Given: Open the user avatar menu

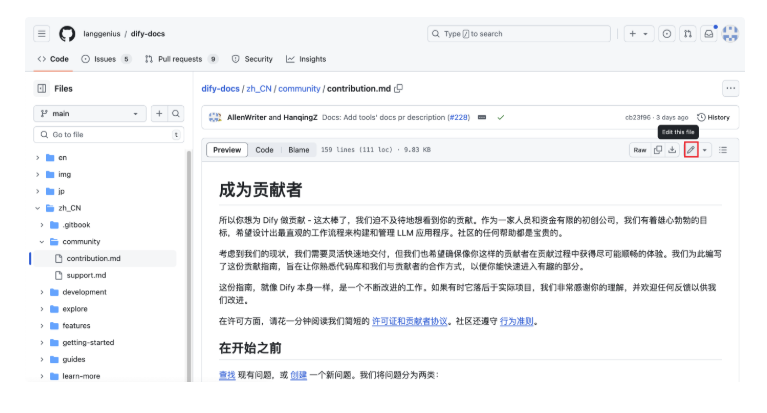Looking at the screenshot, I should click(730, 34).
